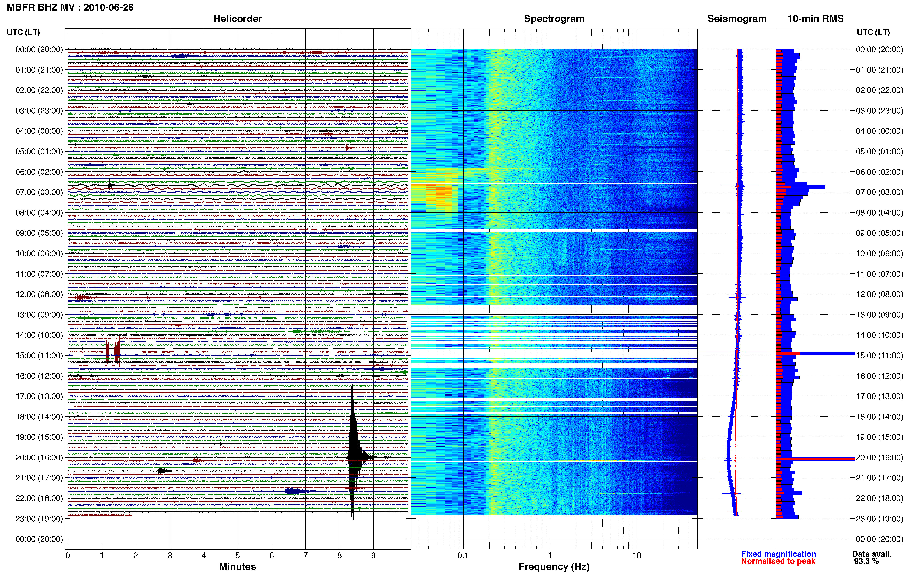Click the 10 Hz frequency tick label
The image size is (924, 578).
click(x=636, y=555)
